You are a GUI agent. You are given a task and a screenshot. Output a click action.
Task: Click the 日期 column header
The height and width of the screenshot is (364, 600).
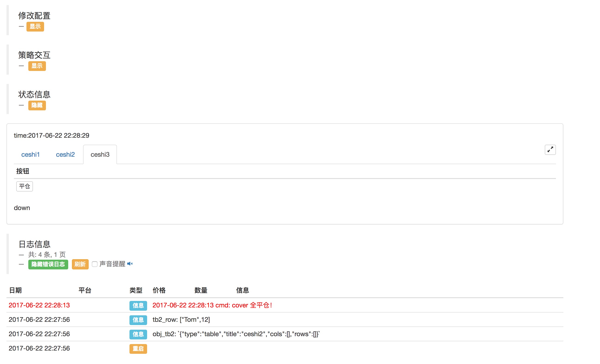(15, 290)
